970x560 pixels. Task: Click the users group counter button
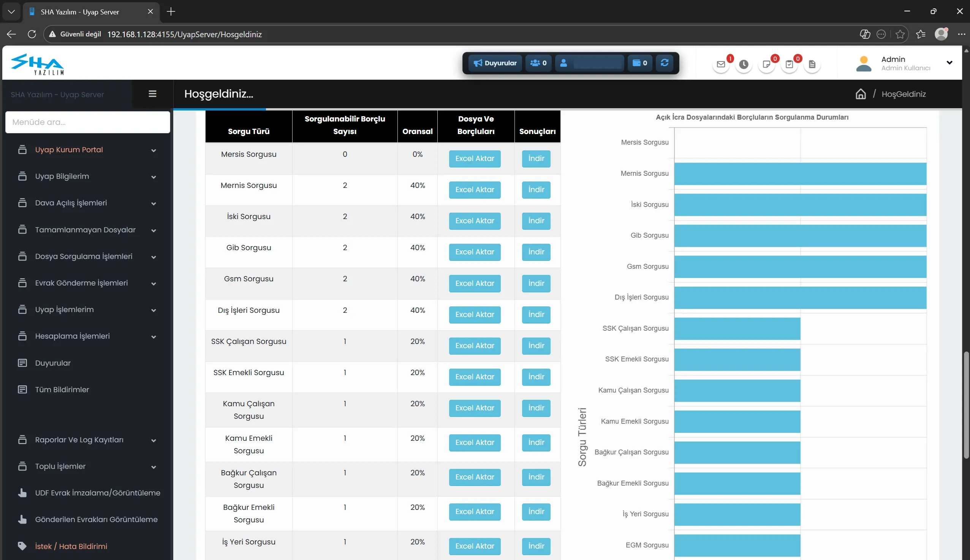pyautogui.click(x=538, y=63)
